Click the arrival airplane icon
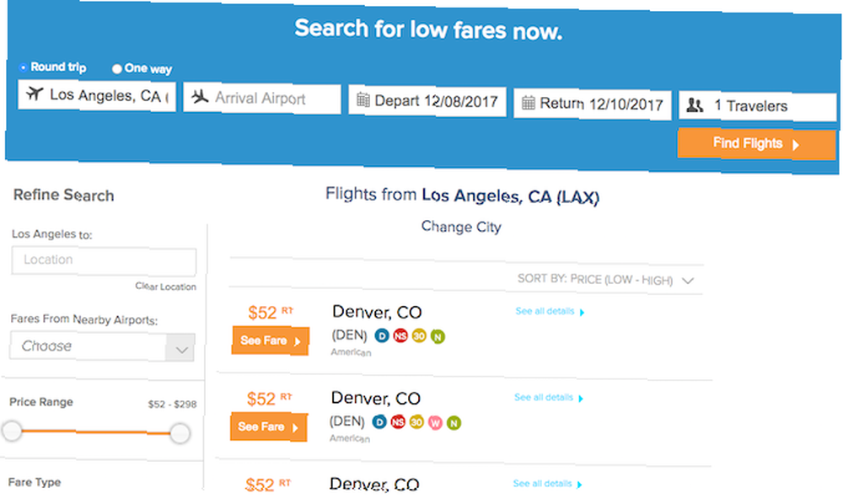The width and height of the screenshot is (843, 504). 200,97
